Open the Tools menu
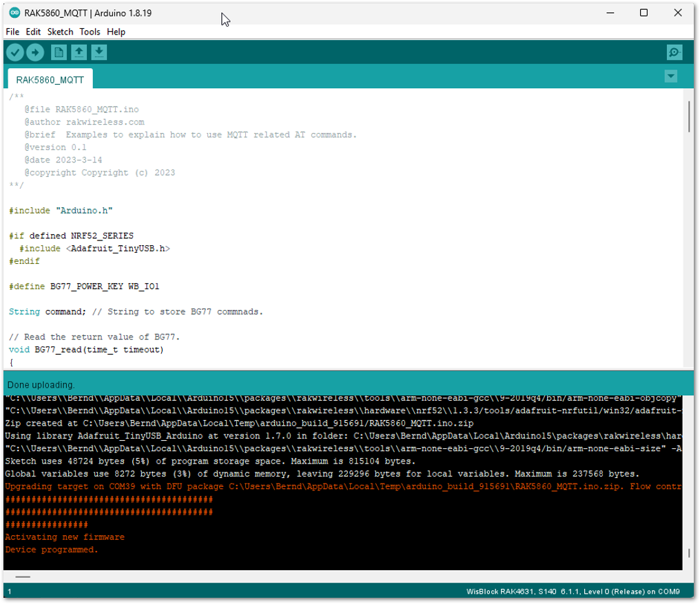Screen dimensions: 700x604 [x=90, y=32]
